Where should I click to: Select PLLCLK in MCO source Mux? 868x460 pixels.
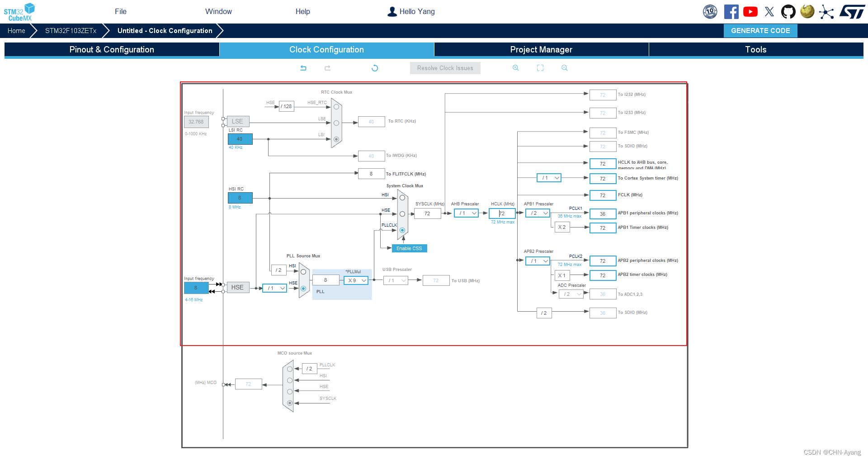point(290,369)
